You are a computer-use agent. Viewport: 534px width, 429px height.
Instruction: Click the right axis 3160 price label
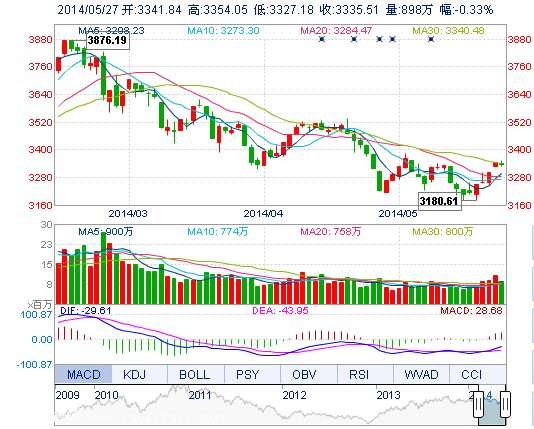pos(520,205)
